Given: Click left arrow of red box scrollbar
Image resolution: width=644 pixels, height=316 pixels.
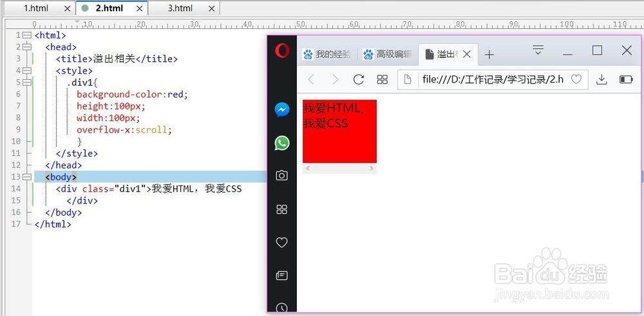Looking at the screenshot, I should pos(308,168).
